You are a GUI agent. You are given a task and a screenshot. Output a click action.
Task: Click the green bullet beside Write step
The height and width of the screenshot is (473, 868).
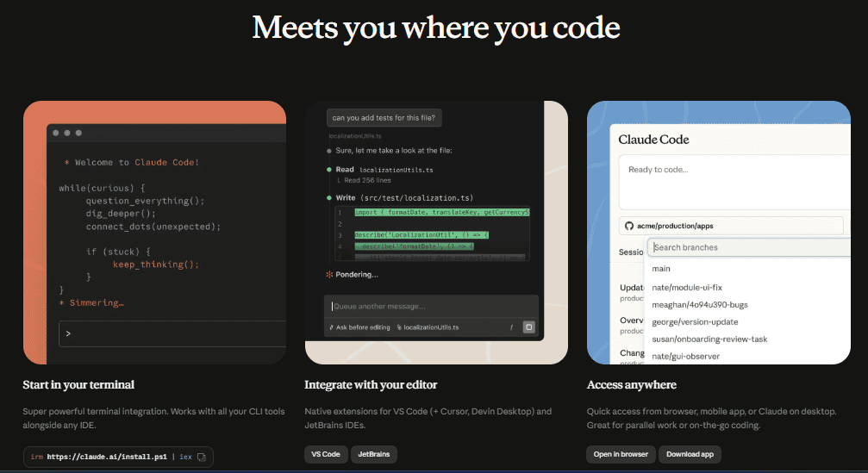pos(329,198)
